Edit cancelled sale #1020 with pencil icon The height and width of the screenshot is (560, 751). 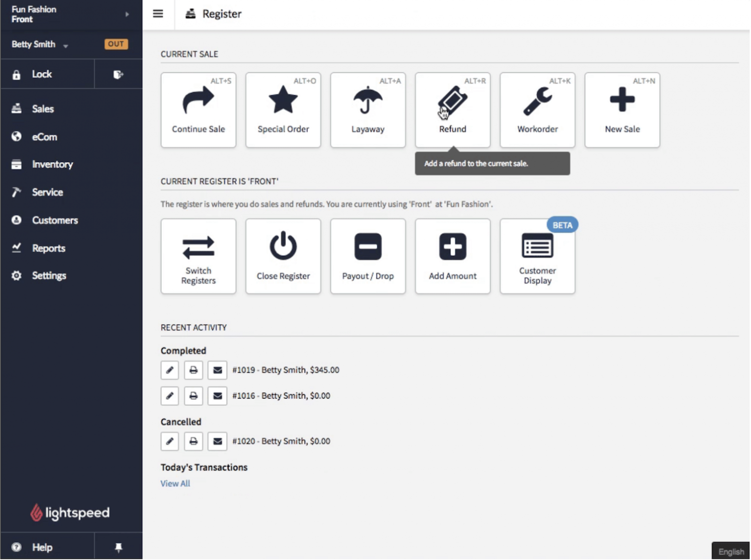click(170, 442)
